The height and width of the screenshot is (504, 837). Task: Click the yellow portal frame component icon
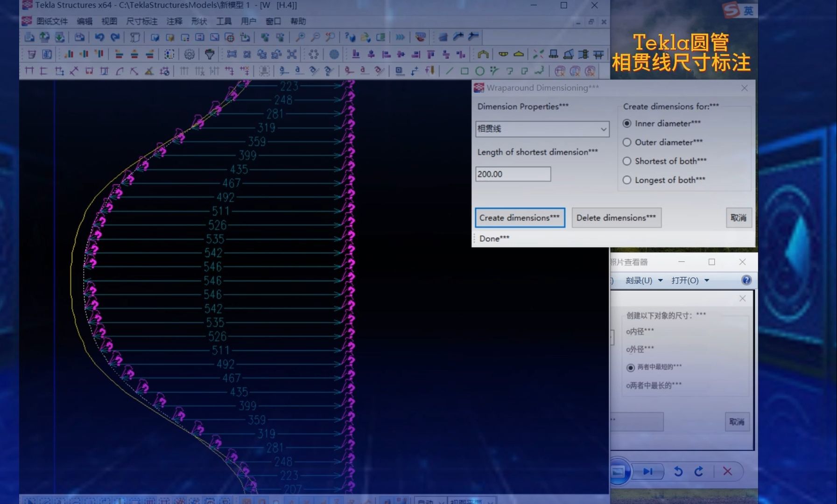(x=483, y=54)
